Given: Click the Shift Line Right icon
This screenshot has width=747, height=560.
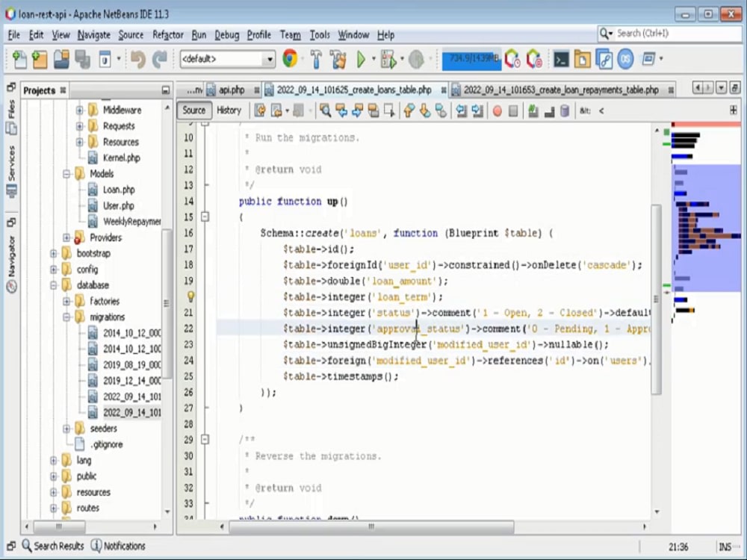Looking at the screenshot, I should tap(477, 111).
